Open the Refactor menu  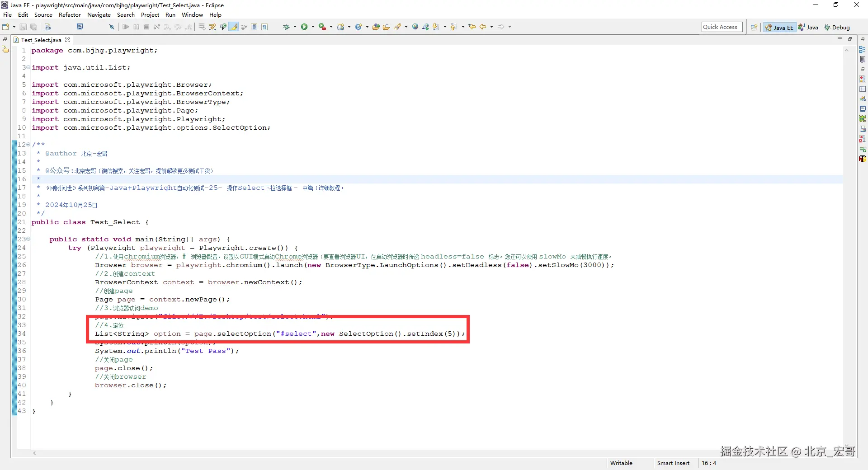(70, 15)
